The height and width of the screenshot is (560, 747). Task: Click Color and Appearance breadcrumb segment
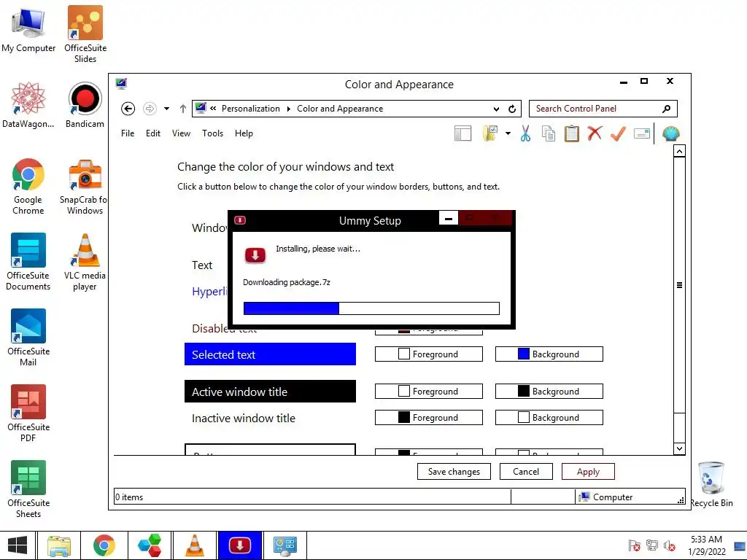coord(340,109)
